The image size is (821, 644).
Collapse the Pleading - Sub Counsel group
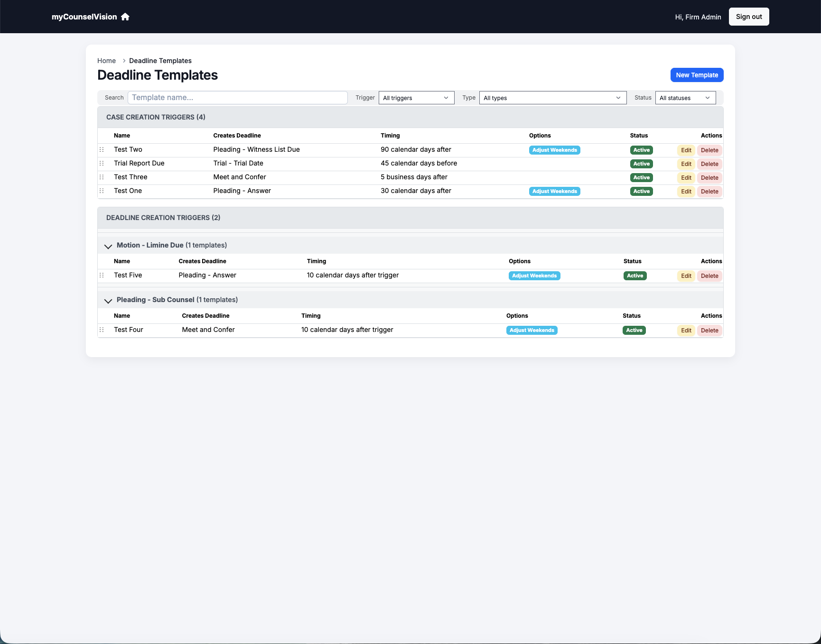108,301
